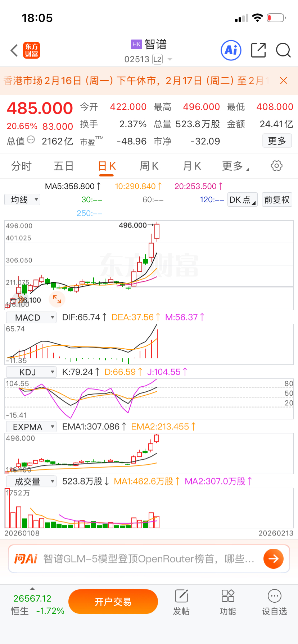Tap the DEA:37.56 reading

coord(136,317)
